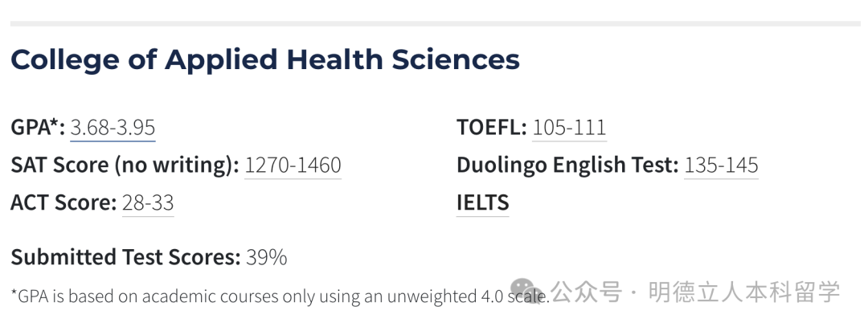This screenshot has height=327, width=868.
Task: Click the underlined IELTS link
Action: (482, 203)
